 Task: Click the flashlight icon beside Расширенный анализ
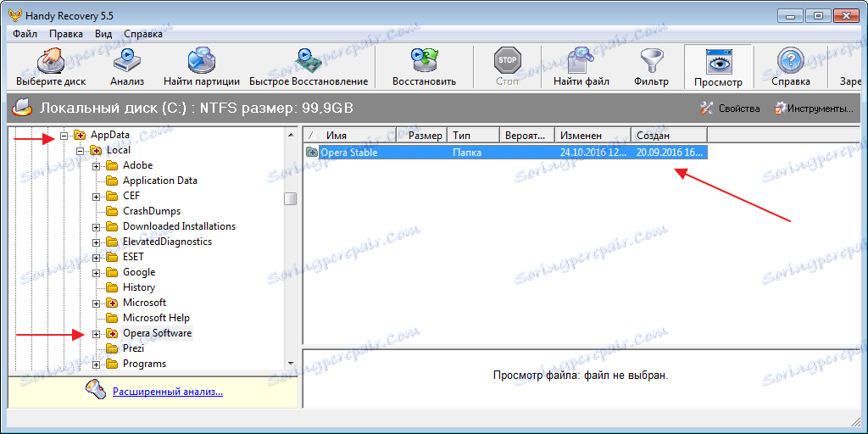point(95,390)
